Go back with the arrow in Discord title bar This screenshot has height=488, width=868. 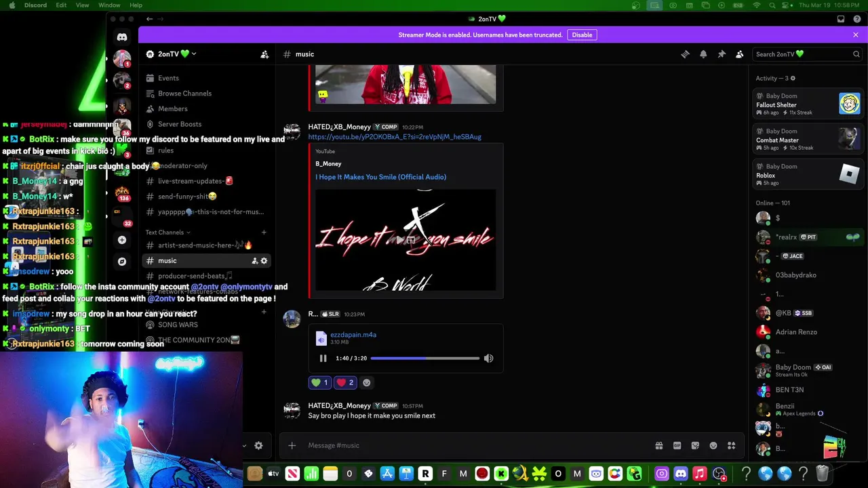pos(149,19)
